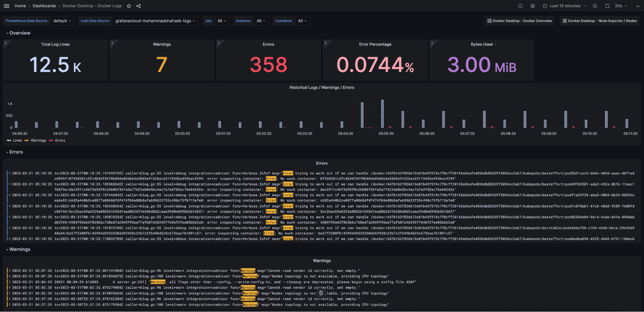Image resolution: width=644 pixels, height=312 pixels.
Task: Share the Docker Logs dashboard
Action: 138,6
